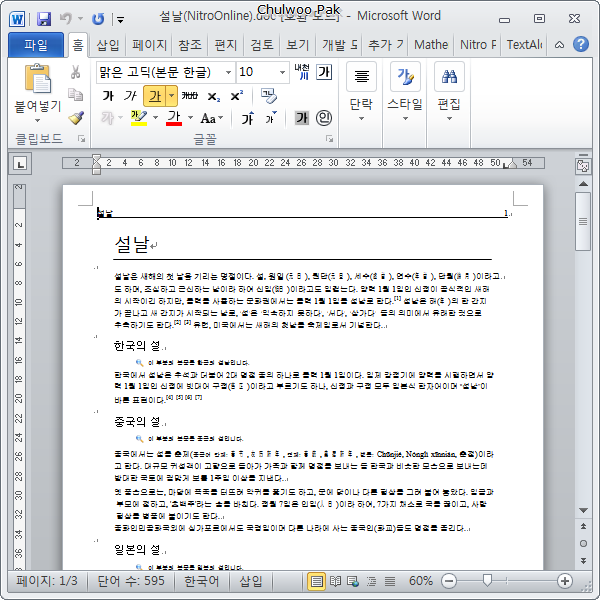This screenshot has width=600, height=600.
Task: Apply yellow text highlight color
Action: pyautogui.click(x=139, y=118)
